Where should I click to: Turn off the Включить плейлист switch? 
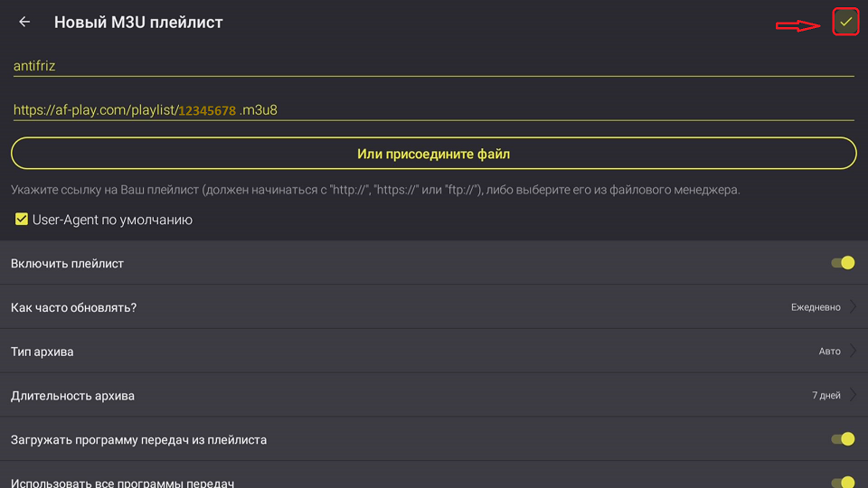pos(843,263)
